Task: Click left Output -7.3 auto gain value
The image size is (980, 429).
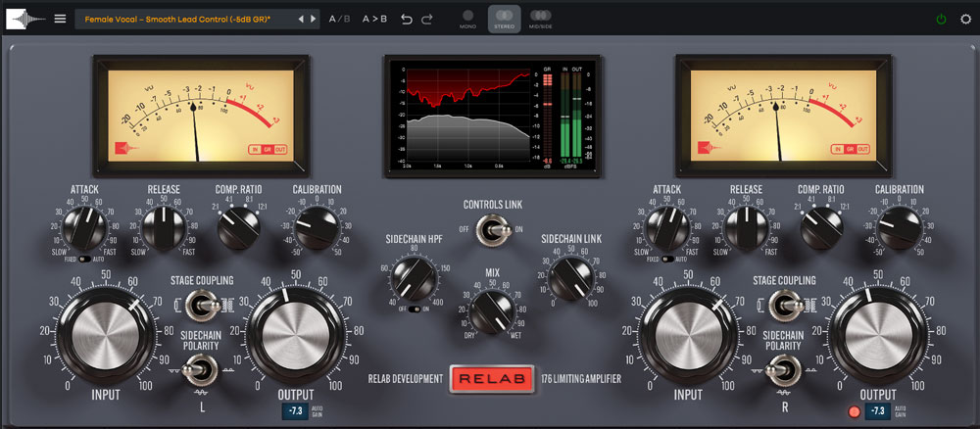Action: pos(296,411)
